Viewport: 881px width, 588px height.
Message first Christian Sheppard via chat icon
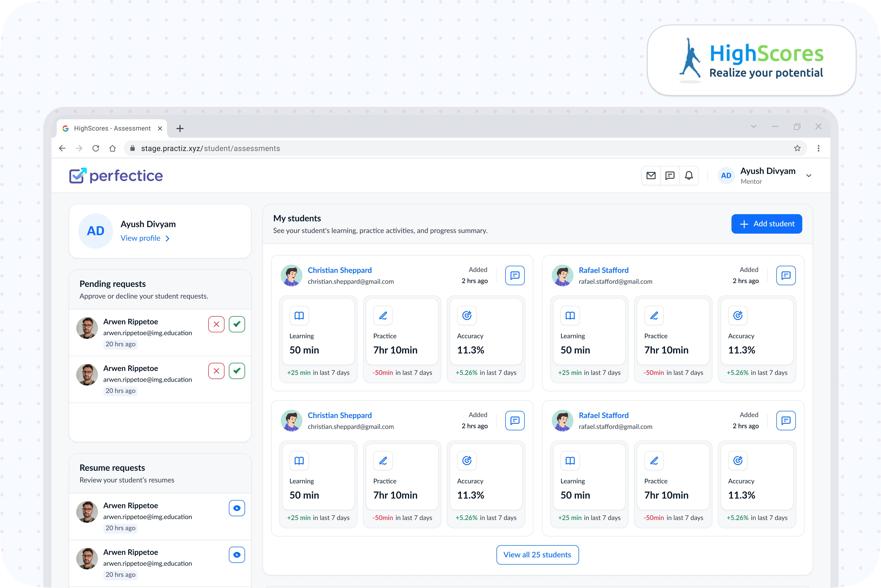(515, 276)
